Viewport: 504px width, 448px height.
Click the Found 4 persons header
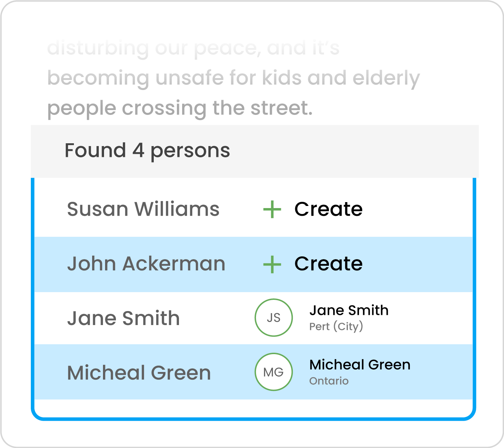[x=147, y=151]
